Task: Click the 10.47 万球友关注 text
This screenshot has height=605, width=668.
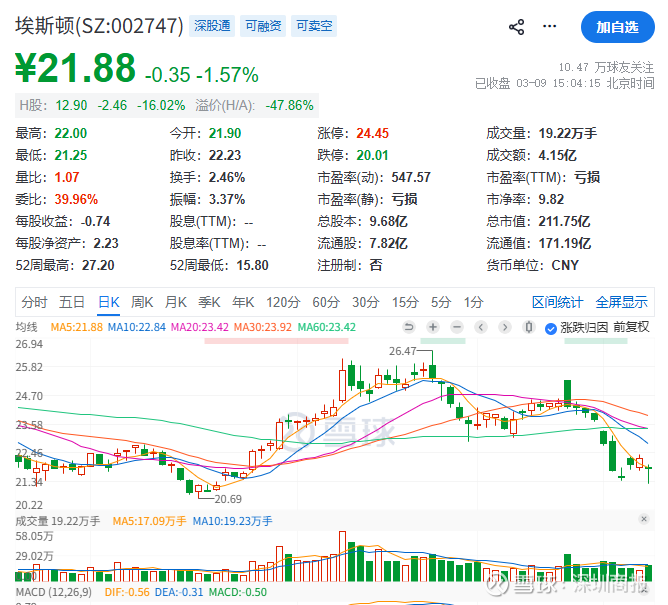Action: pos(606,67)
